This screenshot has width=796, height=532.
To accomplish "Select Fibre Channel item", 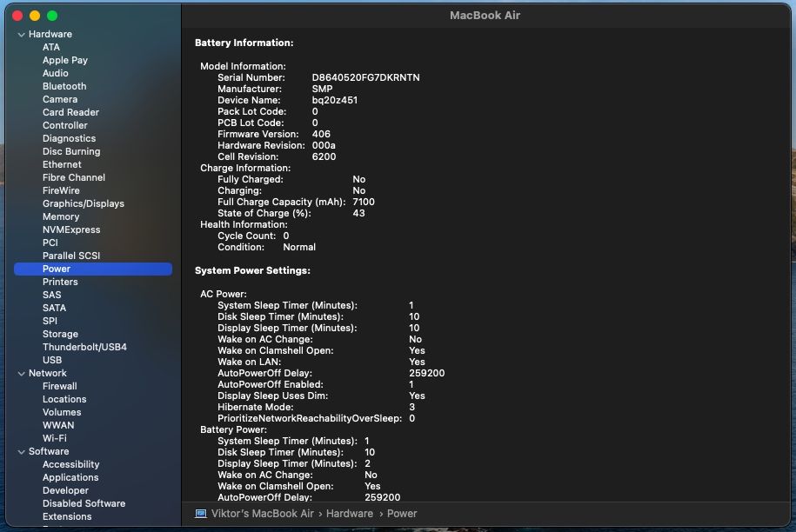I will 74,177.
